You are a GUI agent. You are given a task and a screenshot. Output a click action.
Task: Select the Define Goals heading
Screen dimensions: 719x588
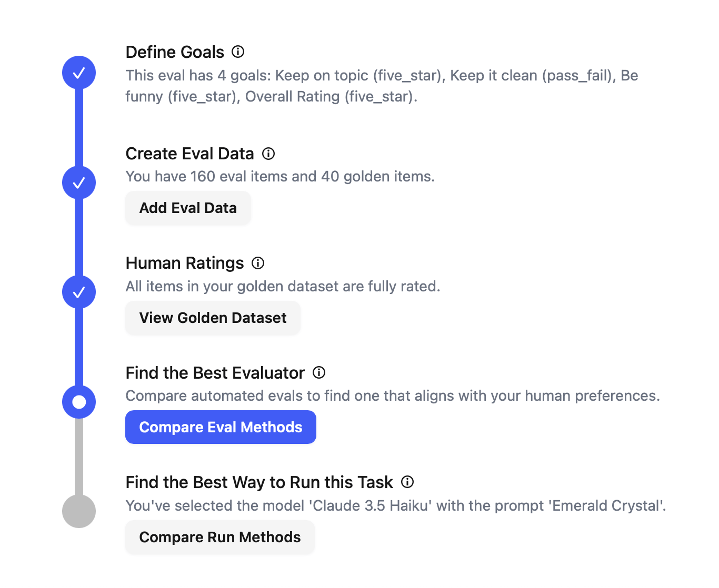[x=175, y=52]
